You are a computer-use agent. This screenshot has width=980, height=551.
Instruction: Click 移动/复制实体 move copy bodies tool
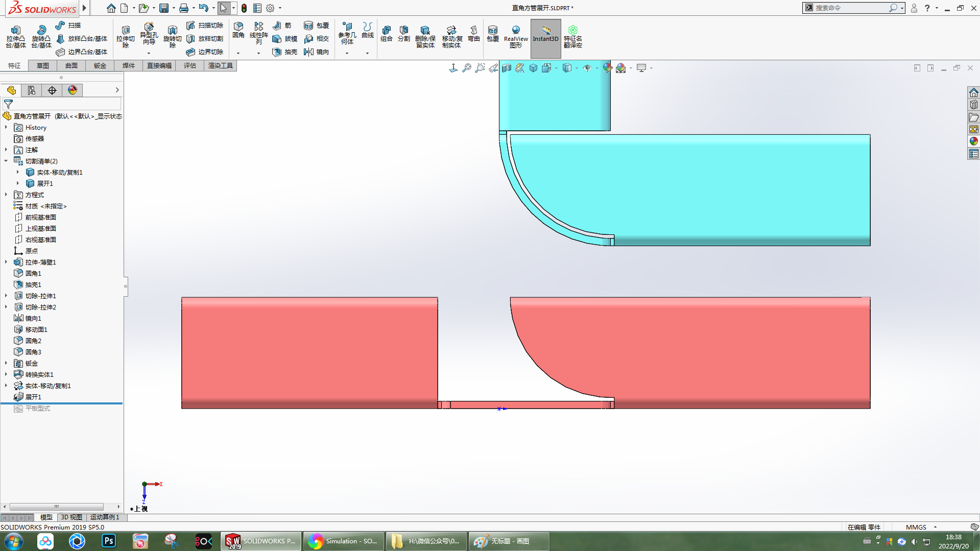pyautogui.click(x=451, y=37)
